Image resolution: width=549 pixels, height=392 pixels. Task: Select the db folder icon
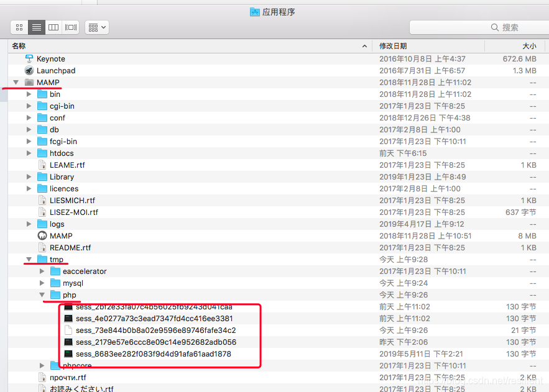click(x=42, y=130)
